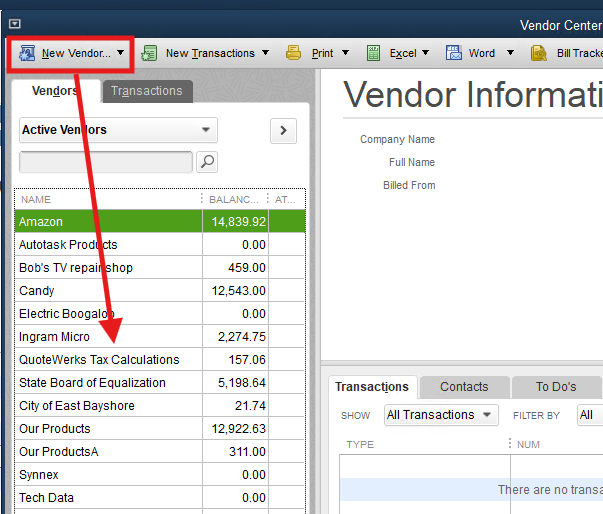
Task: Click the Excel export icon
Action: pos(374,53)
